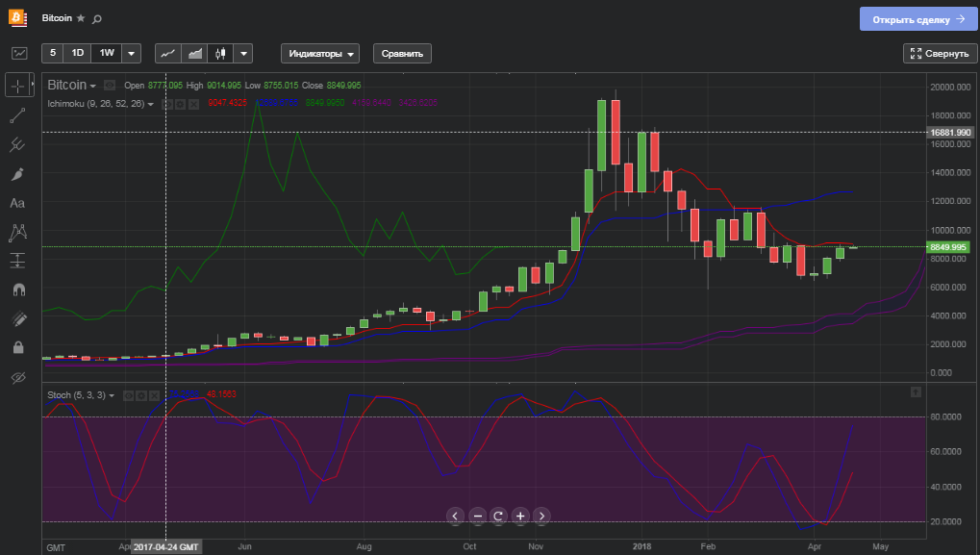Screen dimensions: 980x555
Task: Switch to candlestick chart style
Action: [222, 53]
